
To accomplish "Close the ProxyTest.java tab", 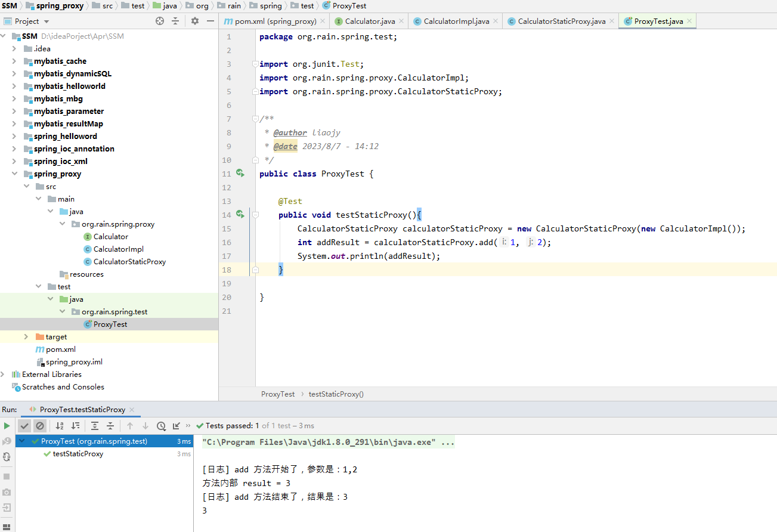I will 689,21.
